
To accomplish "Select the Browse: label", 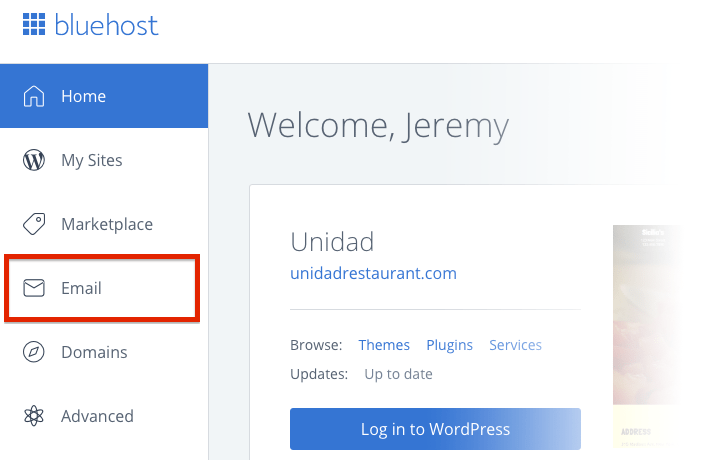I will (x=316, y=345).
